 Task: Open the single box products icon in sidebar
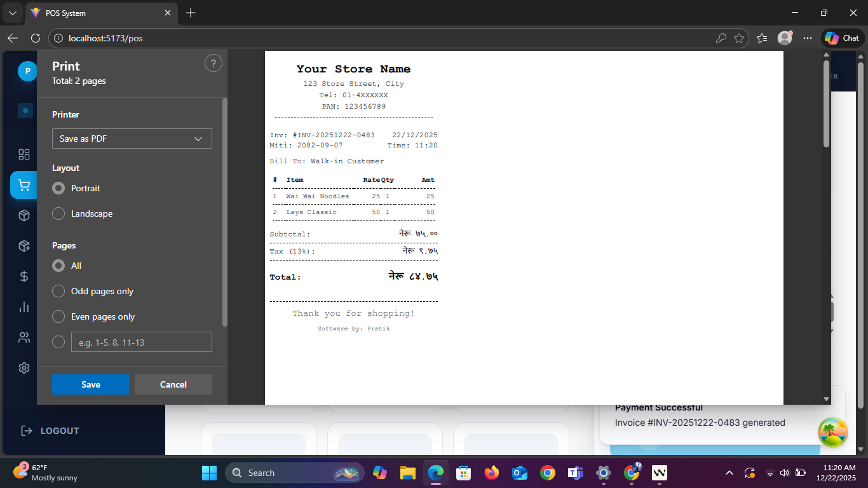coord(24,215)
